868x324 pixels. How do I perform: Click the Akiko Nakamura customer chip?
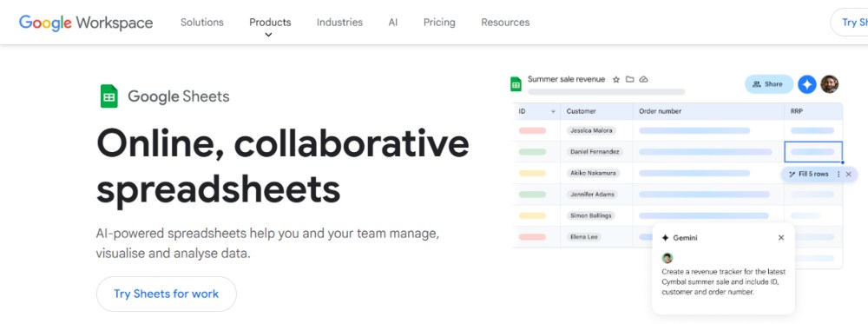(593, 174)
